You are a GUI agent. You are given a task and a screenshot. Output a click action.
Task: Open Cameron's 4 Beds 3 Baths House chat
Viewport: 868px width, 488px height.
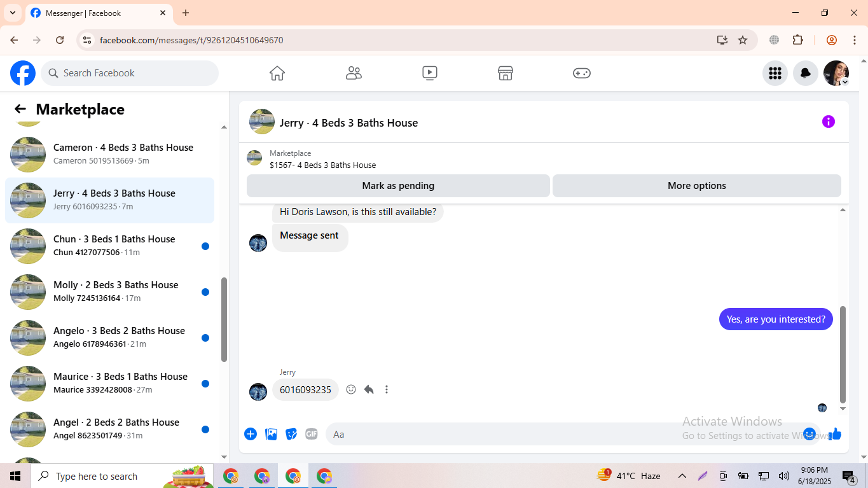click(x=109, y=155)
